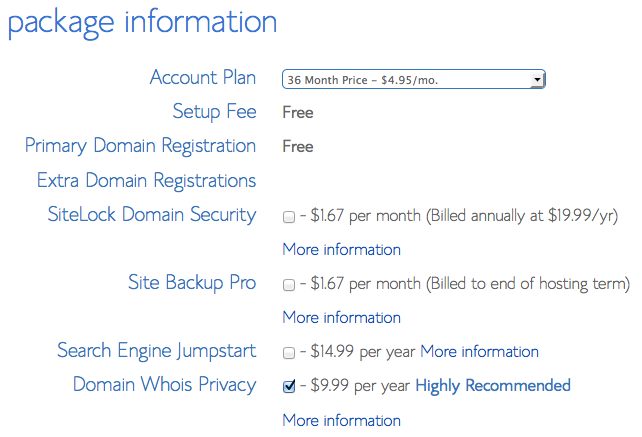Enable the SiteLock Domain Security checkbox
Screen dimensions: 642x437
(289, 216)
